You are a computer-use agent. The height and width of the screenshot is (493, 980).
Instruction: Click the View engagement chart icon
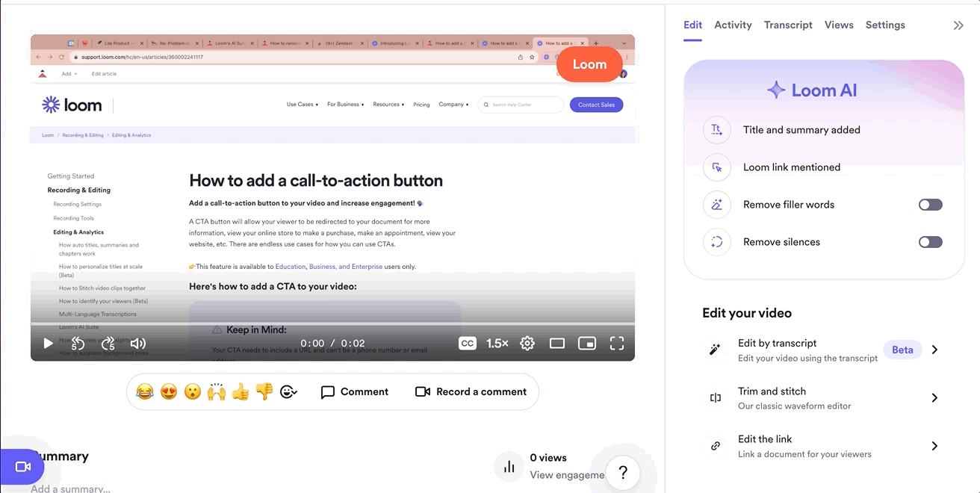click(509, 465)
